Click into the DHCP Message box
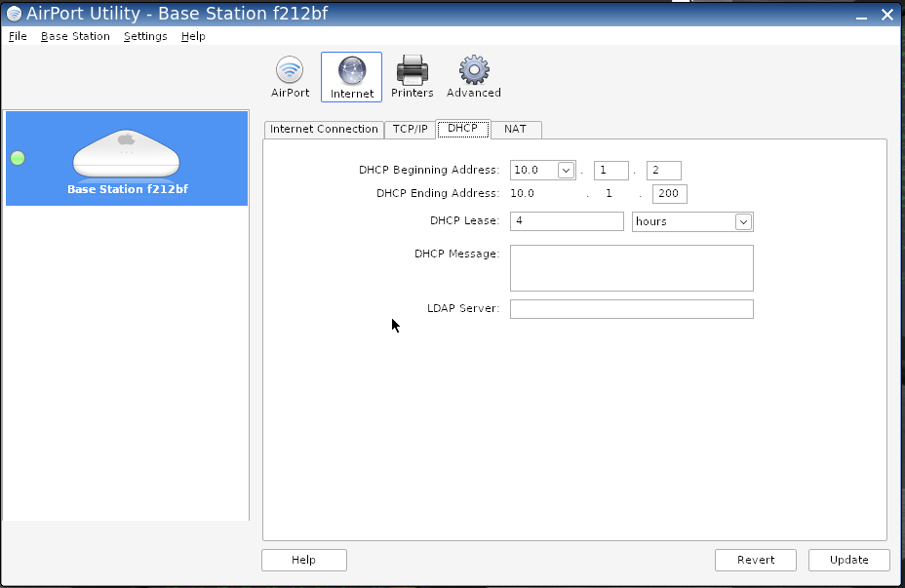 coord(631,268)
